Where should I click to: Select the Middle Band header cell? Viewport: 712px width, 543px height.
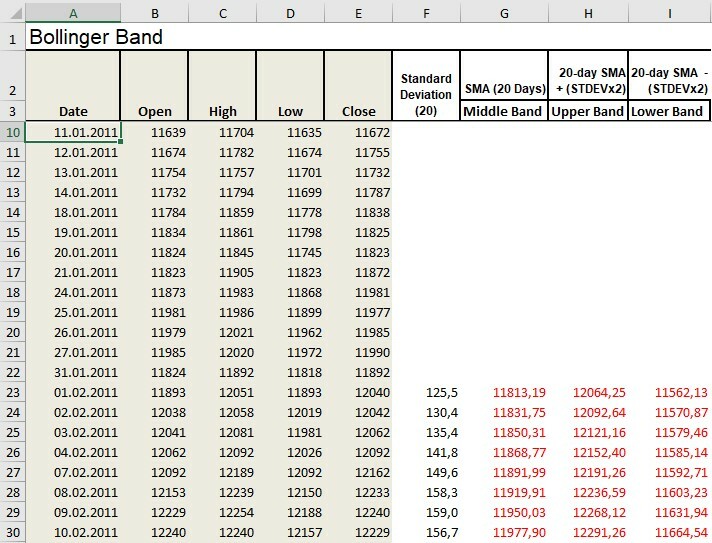(x=503, y=111)
